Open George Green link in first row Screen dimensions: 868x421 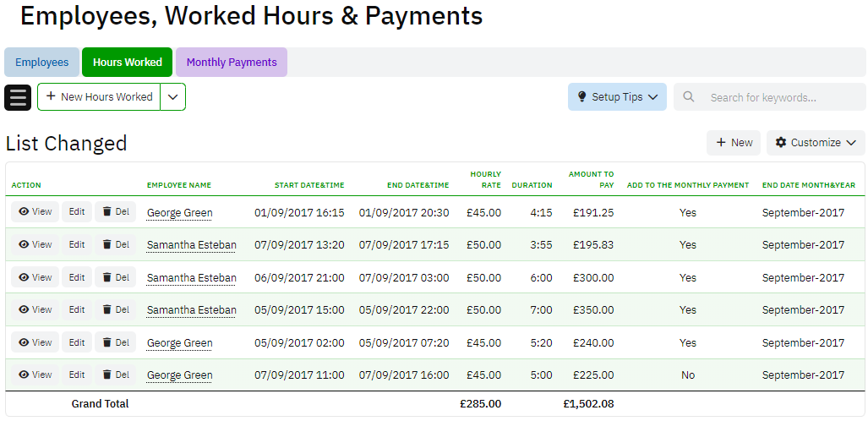[179, 213]
